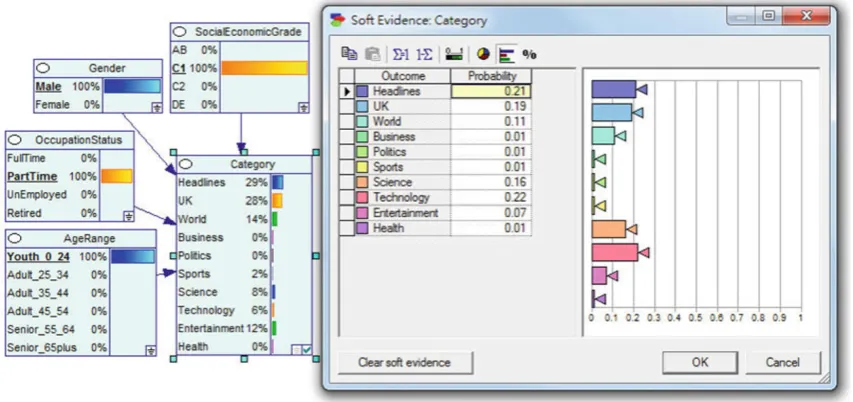Viewport: 853px width, 402px height.
Task: Click the Entertainment bar triangle handle in chart
Action: pyautogui.click(x=613, y=276)
